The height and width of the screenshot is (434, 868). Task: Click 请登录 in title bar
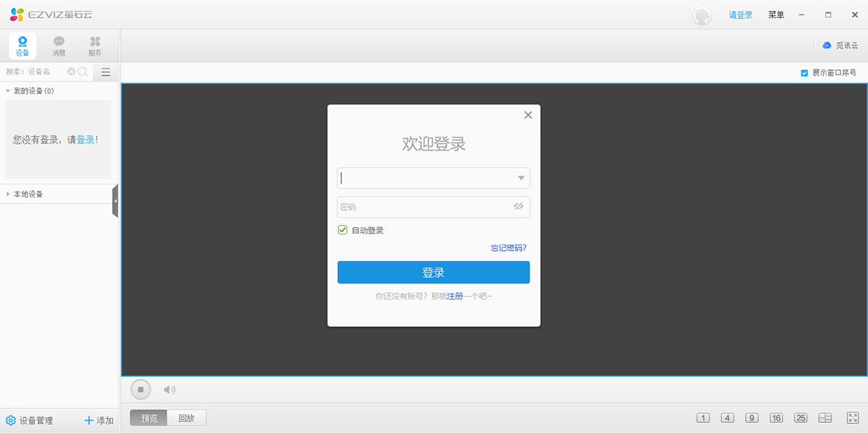click(741, 15)
